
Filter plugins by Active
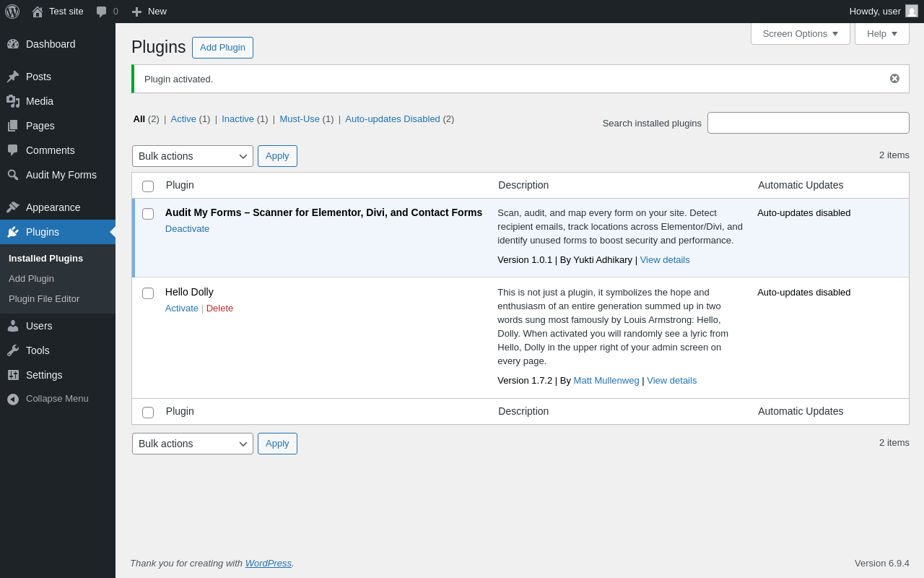click(183, 119)
